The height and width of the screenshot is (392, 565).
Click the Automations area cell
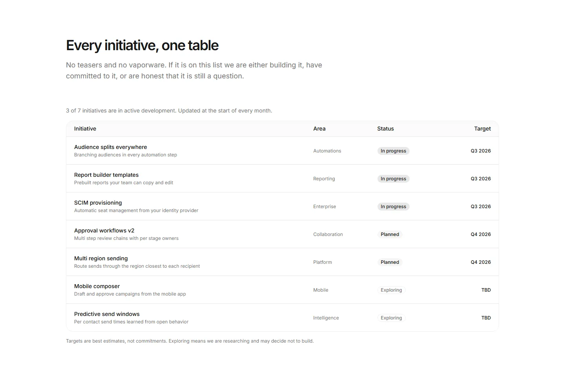coord(327,151)
